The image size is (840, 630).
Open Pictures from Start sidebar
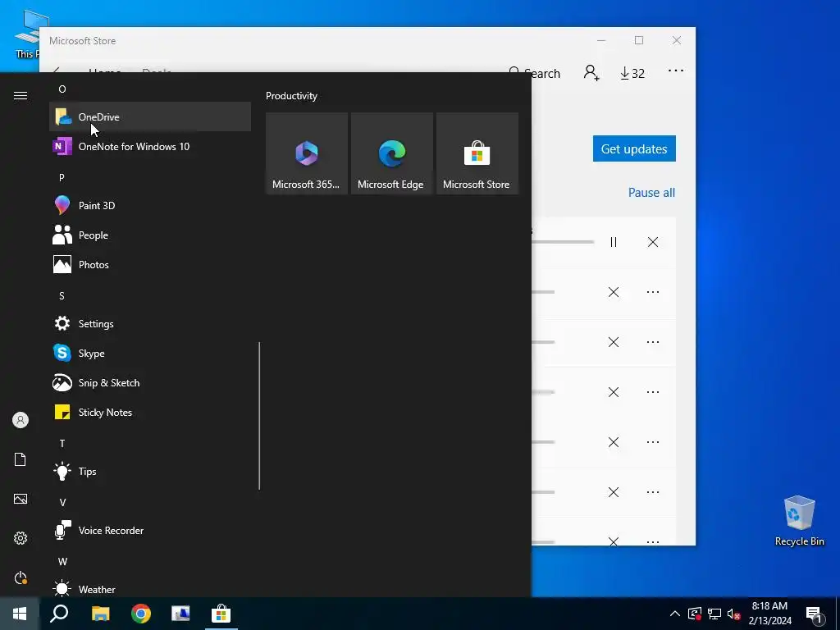coord(21,499)
